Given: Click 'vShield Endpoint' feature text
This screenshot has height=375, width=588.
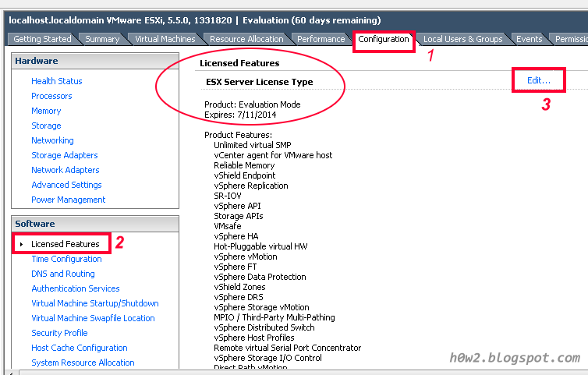Looking at the screenshot, I should coord(245,175).
